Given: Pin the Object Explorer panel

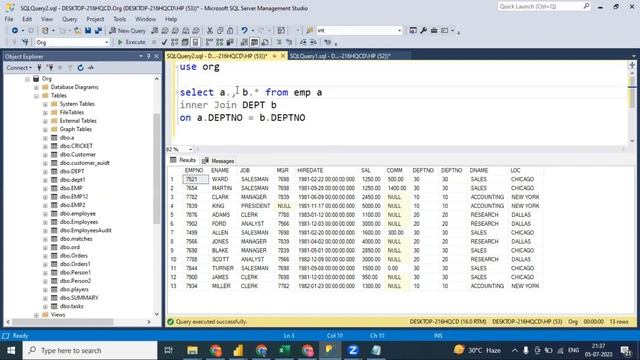Looking at the screenshot, I should [x=149, y=56].
